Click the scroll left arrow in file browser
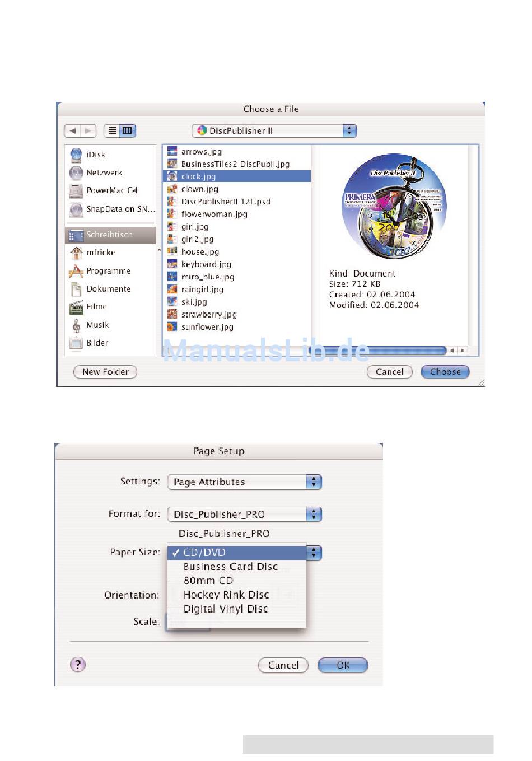 452,351
